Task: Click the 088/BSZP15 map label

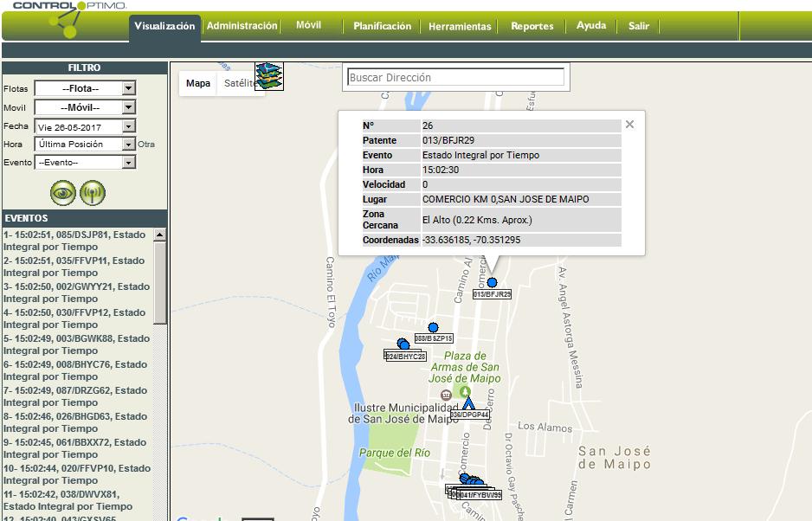Action: coord(434,338)
